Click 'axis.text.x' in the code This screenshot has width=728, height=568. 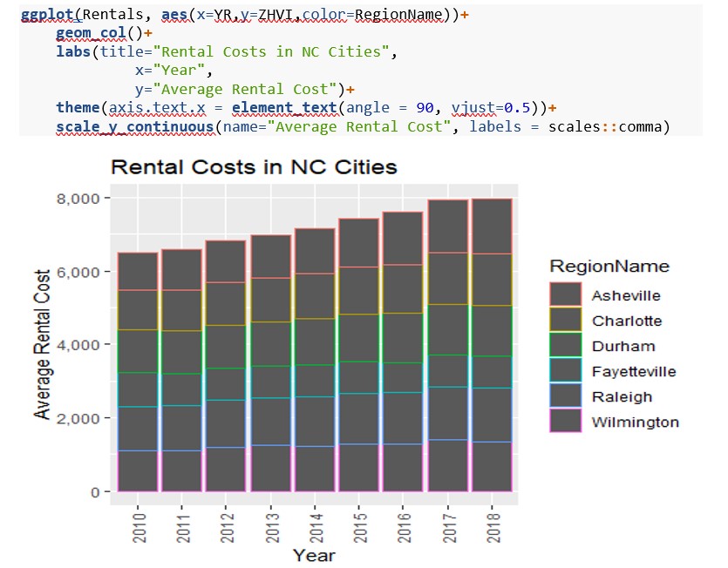point(157,107)
